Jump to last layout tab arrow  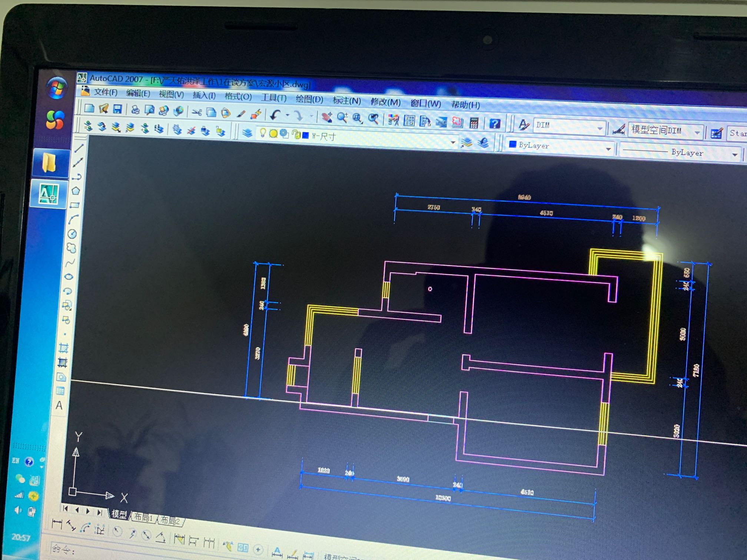pos(100,512)
